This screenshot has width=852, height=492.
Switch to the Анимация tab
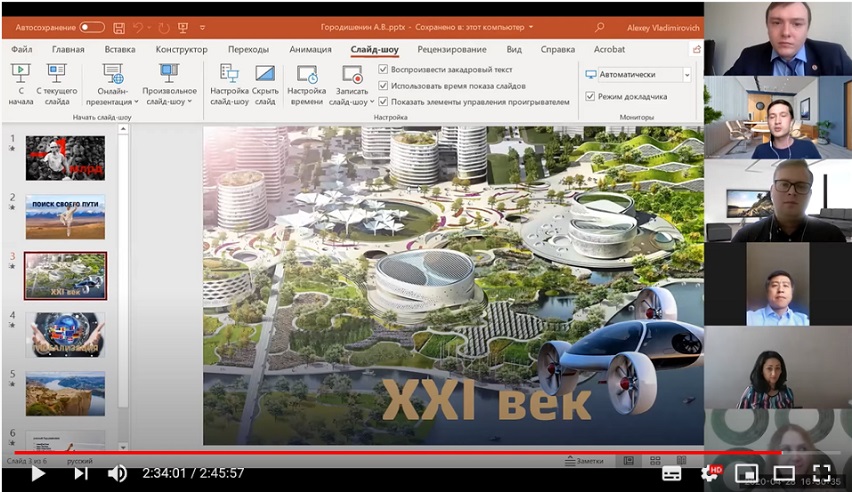[x=310, y=49]
